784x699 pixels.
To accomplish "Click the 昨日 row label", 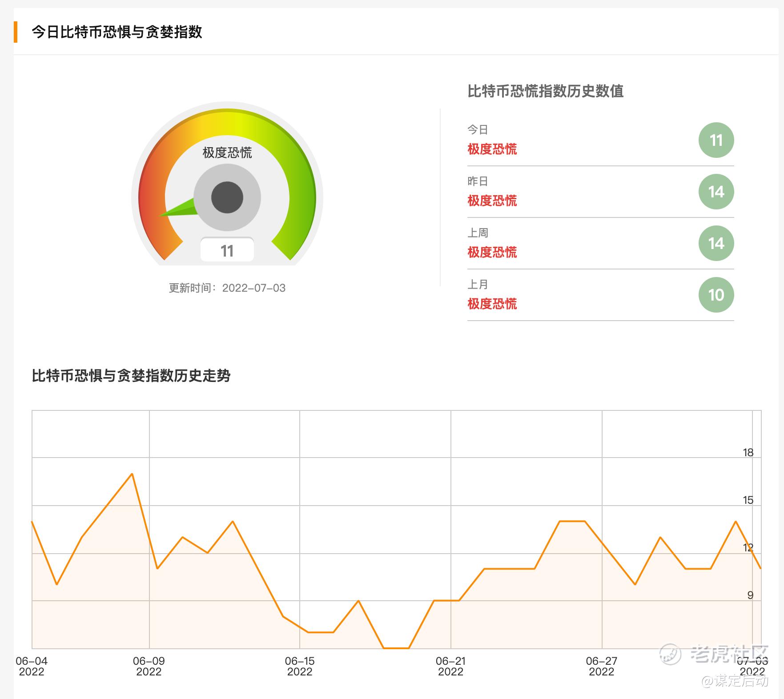I will click(478, 181).
